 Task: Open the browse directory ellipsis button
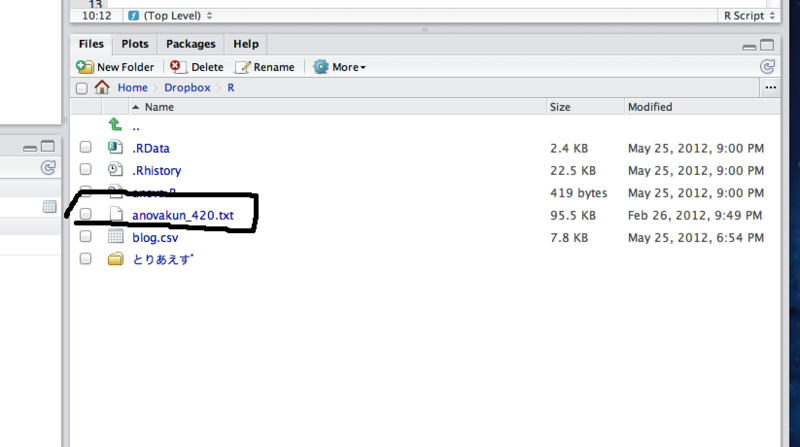coord(770,88)
